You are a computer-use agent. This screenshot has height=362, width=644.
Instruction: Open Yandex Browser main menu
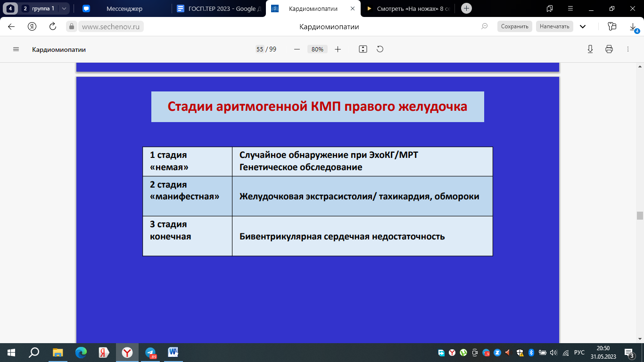pos(570,8)
